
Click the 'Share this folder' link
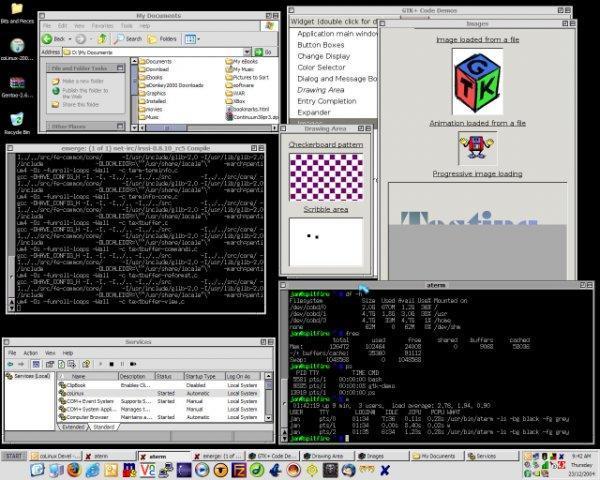click(x=80, y=104)
